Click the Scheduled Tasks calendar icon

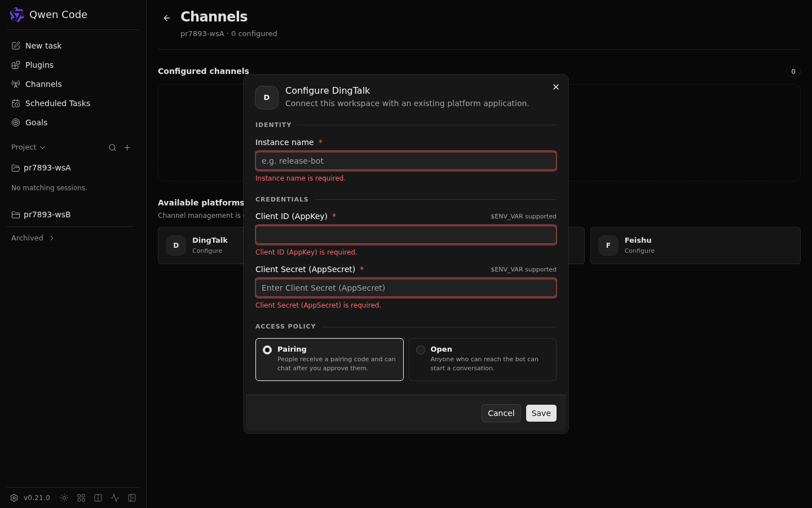coord(16,103)
